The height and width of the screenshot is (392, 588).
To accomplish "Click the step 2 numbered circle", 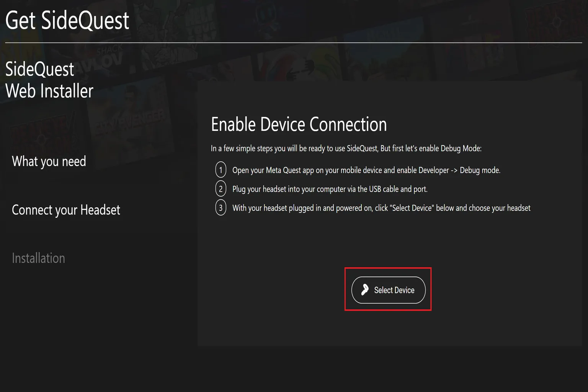I will pyautogui.click(x=221, y=189).
